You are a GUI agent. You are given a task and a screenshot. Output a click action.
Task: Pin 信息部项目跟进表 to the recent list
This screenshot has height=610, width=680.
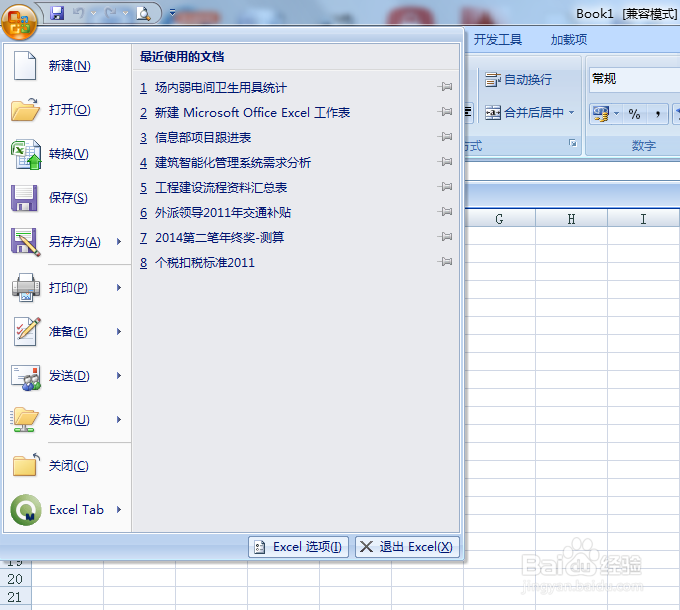(445, 137)
